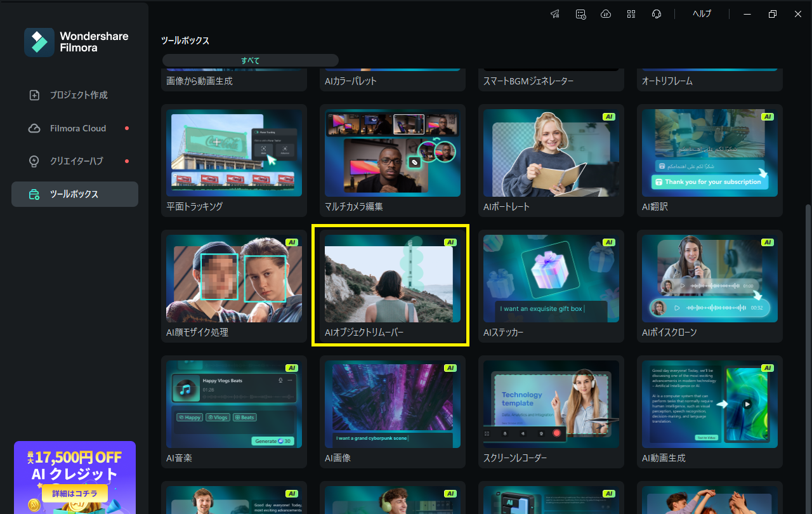Click the AI badge on the AI顔モザイク処理 card
This screenshot has height=514, width=812.
point(292,242)
